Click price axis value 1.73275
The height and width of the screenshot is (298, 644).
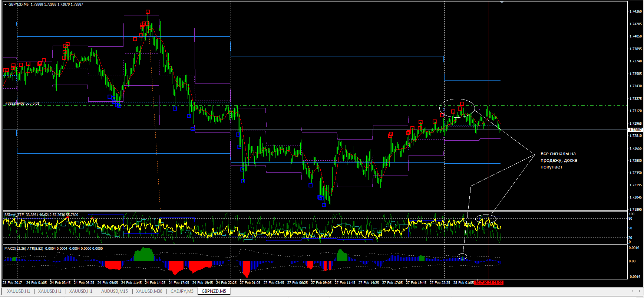click(x=635, y=99)
